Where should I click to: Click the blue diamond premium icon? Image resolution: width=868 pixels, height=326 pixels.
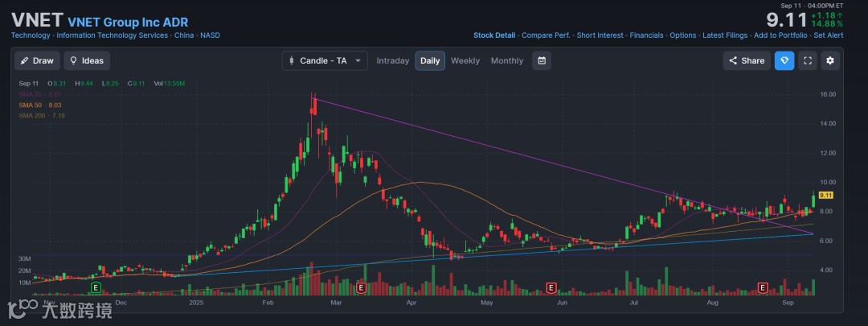tap(784, 61)
